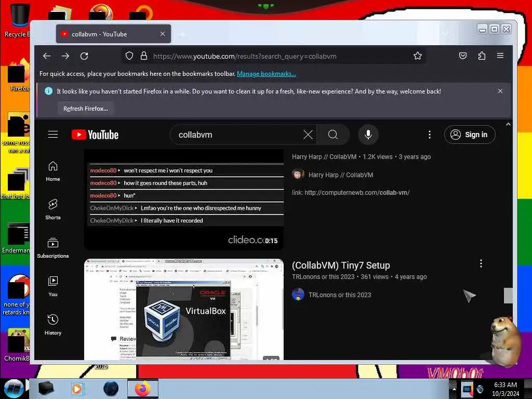Click the page scrollbar thumb
The height and width of the screenshot is (399, 532).
tap(508, 296)
